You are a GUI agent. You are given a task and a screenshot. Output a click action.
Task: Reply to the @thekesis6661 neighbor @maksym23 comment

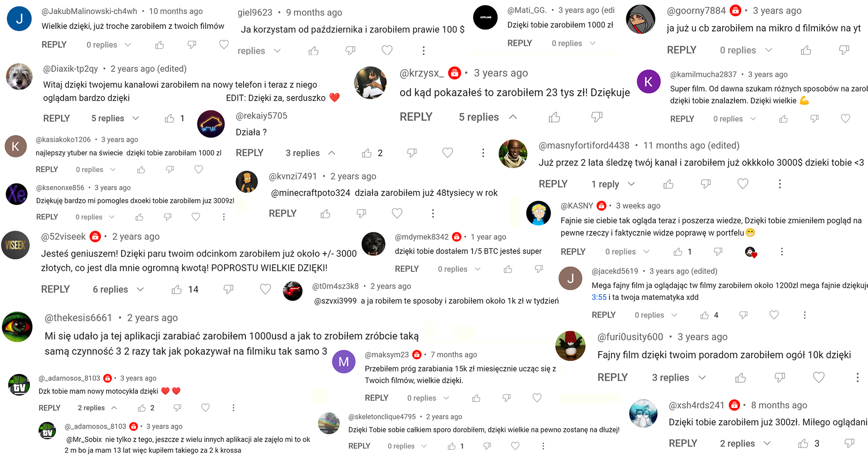[x=377, y=398]
